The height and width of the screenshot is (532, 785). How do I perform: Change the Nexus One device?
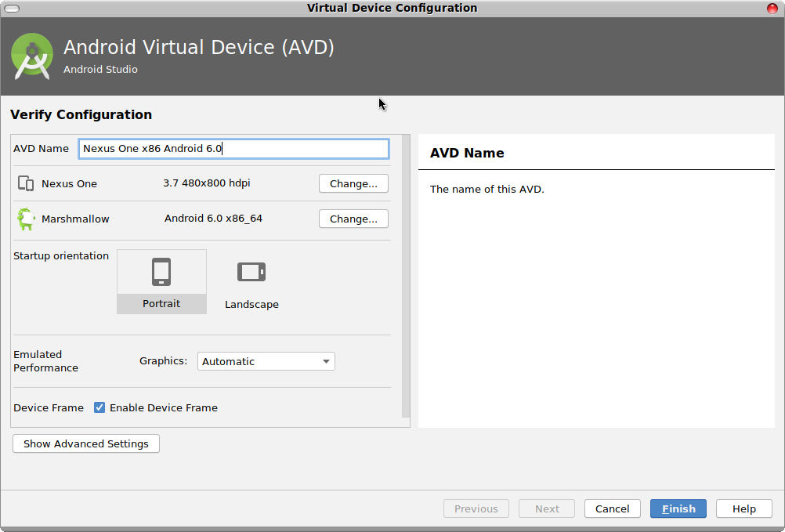click(x=353, y=183)
